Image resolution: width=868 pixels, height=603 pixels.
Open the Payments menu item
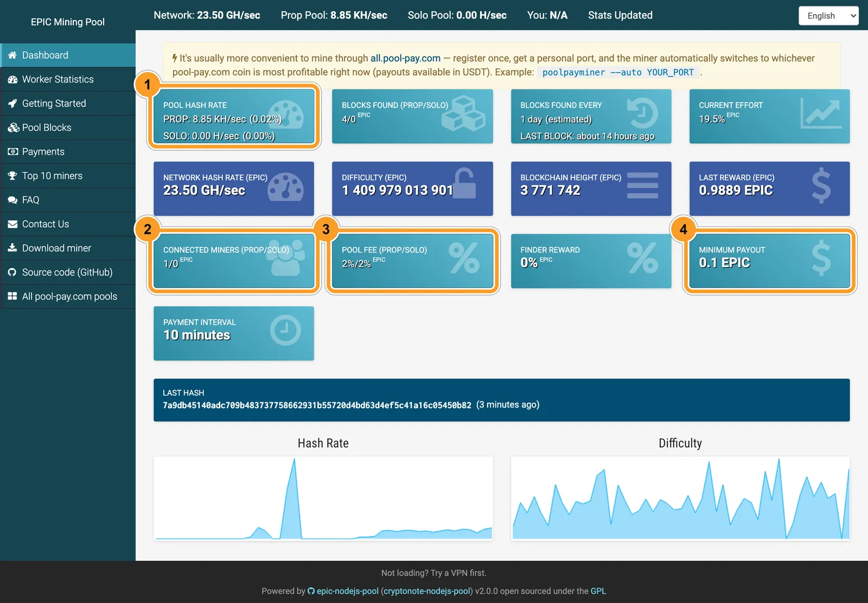[x=68, y=152]
